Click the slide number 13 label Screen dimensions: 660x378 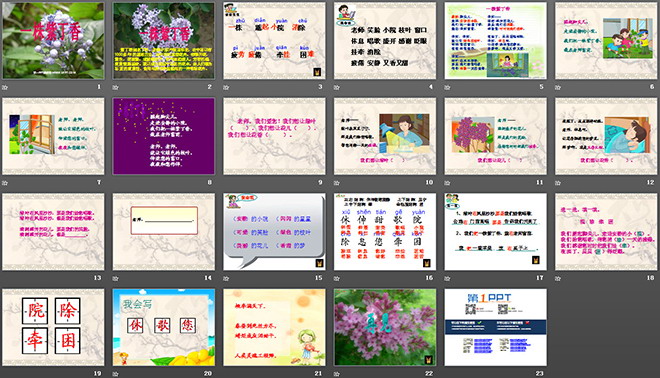(x=98, y=278)
